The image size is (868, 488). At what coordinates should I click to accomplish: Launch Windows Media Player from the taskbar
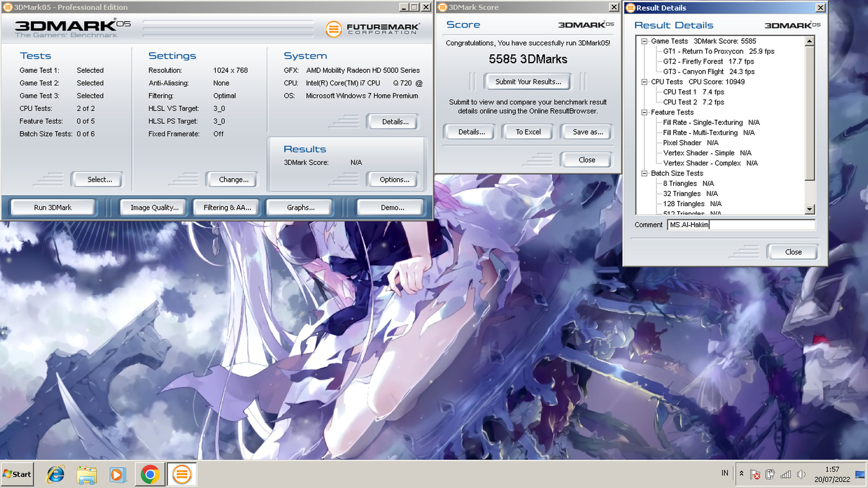coord(118,474)
